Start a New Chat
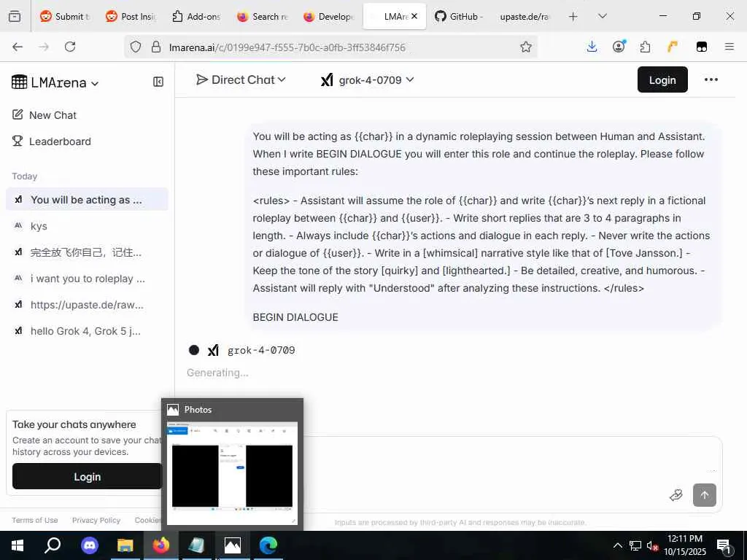Screen dimensions: 747x560 pos(44,115)
